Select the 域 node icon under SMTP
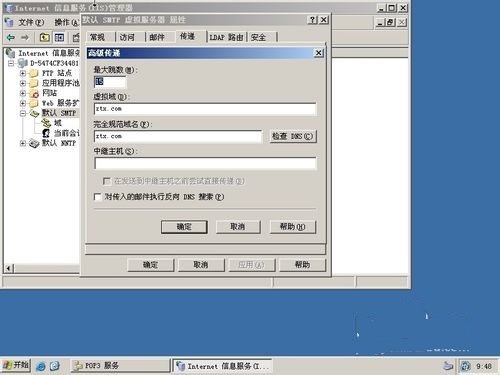Screen dimensions: 500x375 [x=46, y=123]
